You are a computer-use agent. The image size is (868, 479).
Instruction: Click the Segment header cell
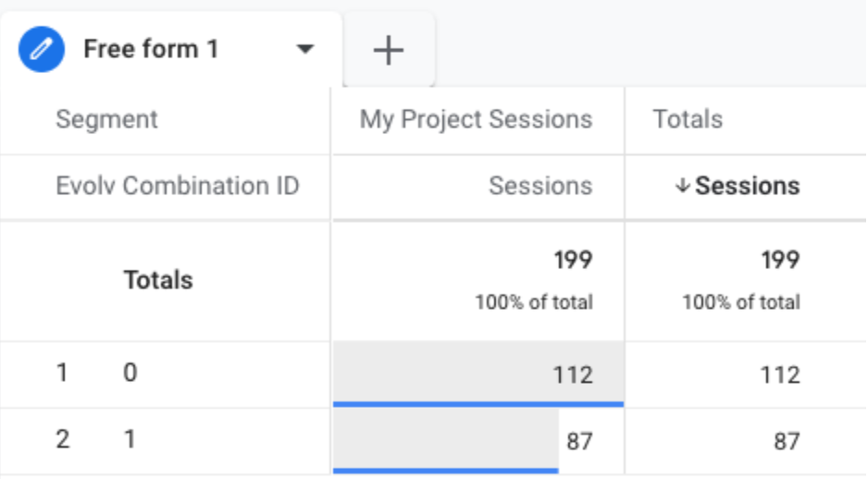(x=106, y=119)
